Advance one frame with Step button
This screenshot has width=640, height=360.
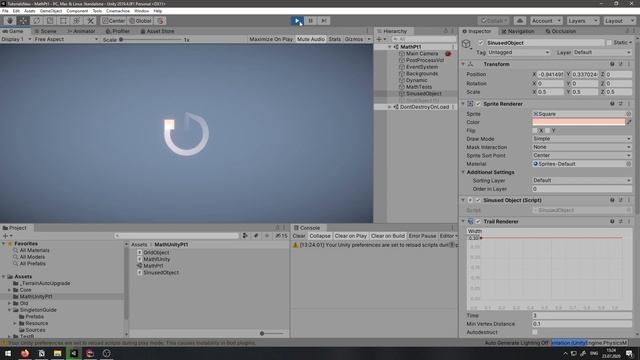point(324,20)
